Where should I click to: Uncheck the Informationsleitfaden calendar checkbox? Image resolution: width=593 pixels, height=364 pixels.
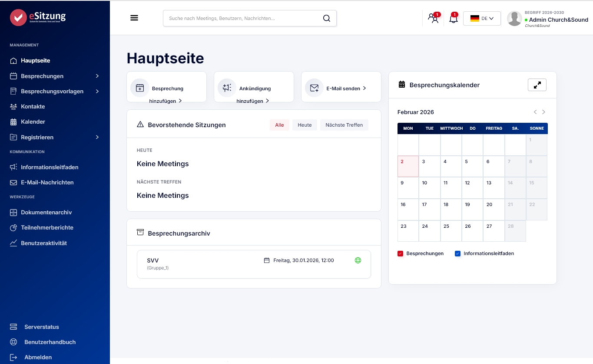pyautogui.click(x=457, y=254)
